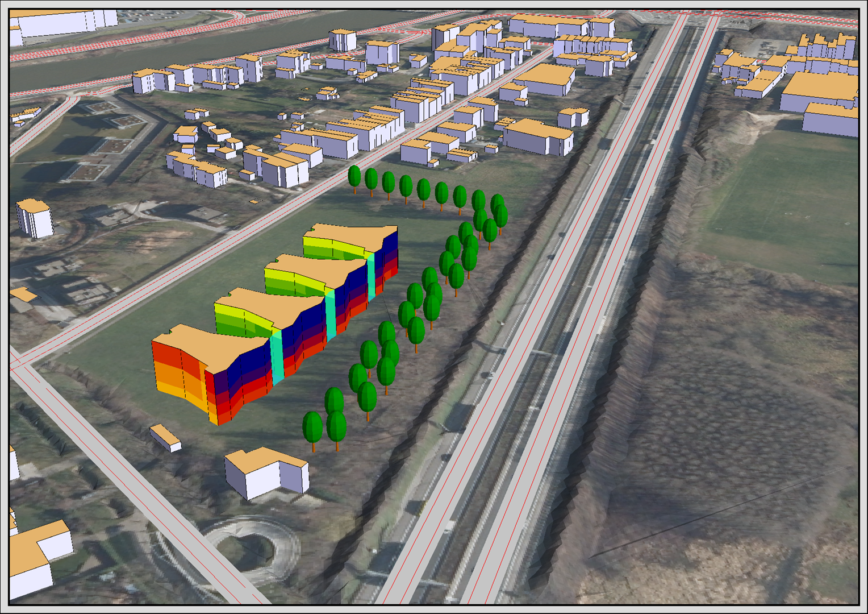Click the small flat building beside the crossroad
The height and width of the screenshot is (614, 868).
pos(165,437)
